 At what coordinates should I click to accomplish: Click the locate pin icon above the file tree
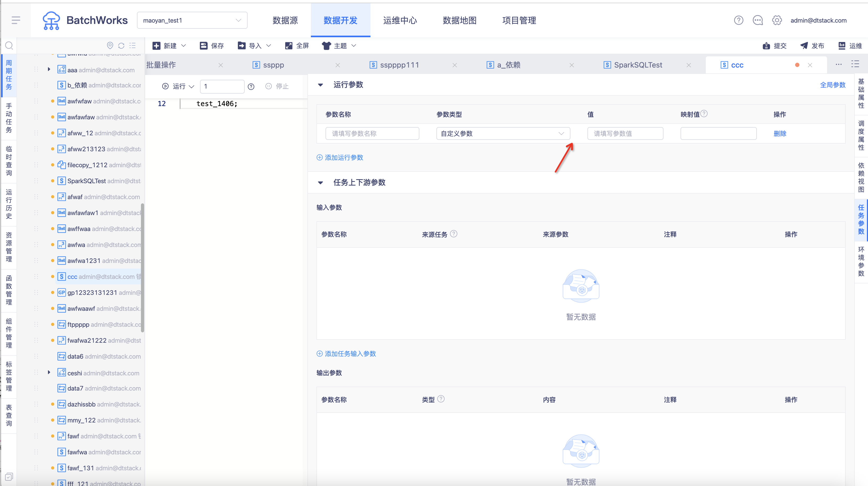pyautogui.click(x=110, y=45)
